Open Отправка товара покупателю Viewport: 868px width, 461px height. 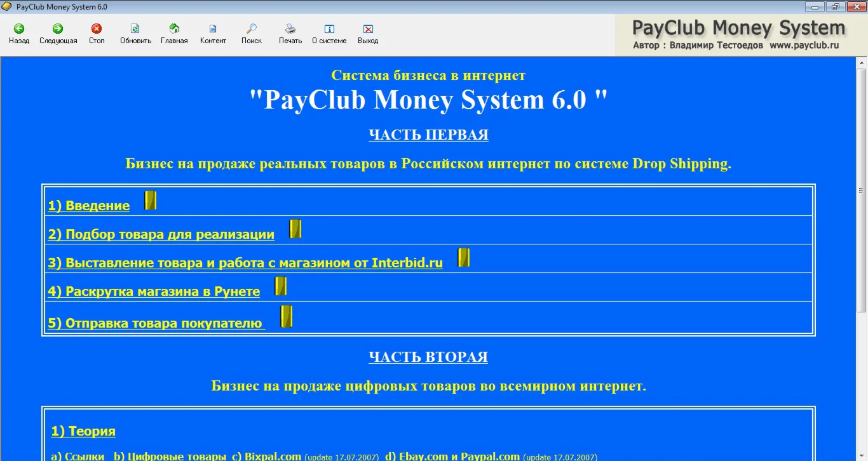155,322
